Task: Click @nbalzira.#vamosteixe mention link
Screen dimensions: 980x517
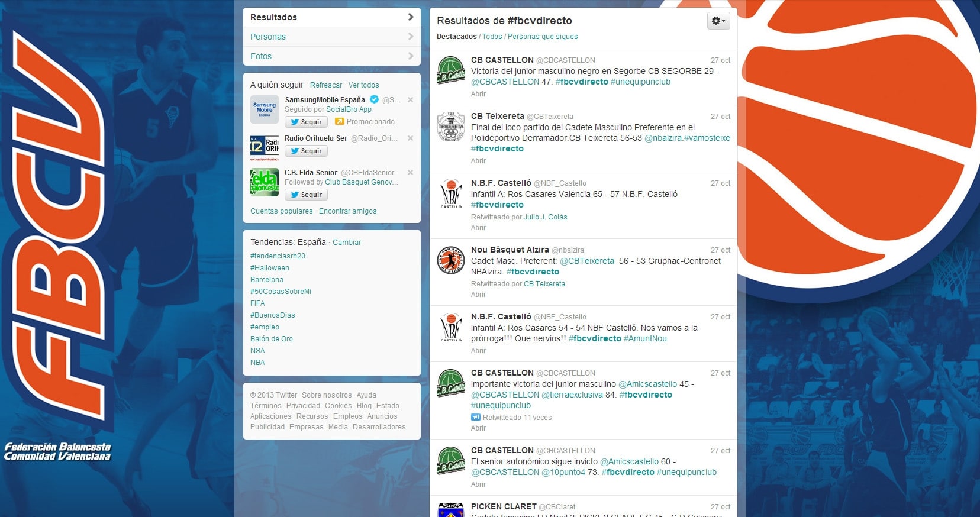Action: (687, 138)
